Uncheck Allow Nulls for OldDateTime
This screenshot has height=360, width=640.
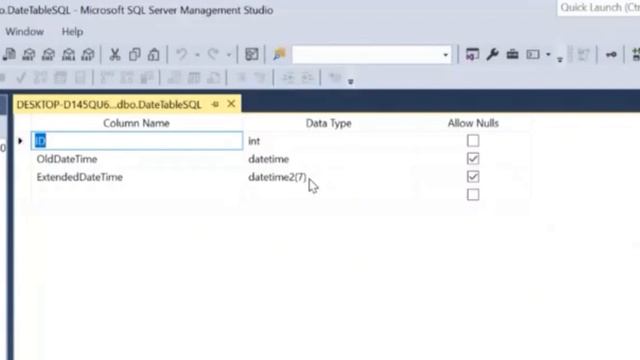[473, 159]
